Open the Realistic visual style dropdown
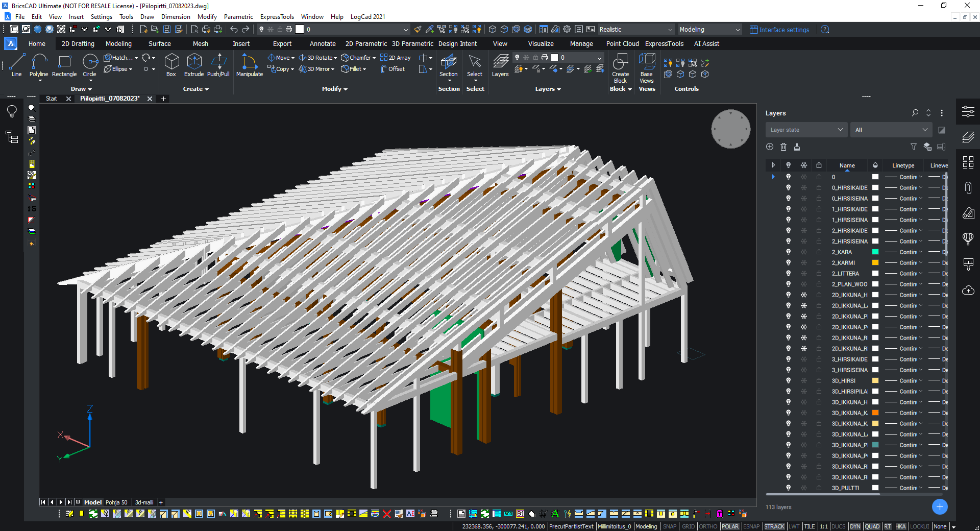The width and height of the screenshot is (980, 531). (635, 30)
